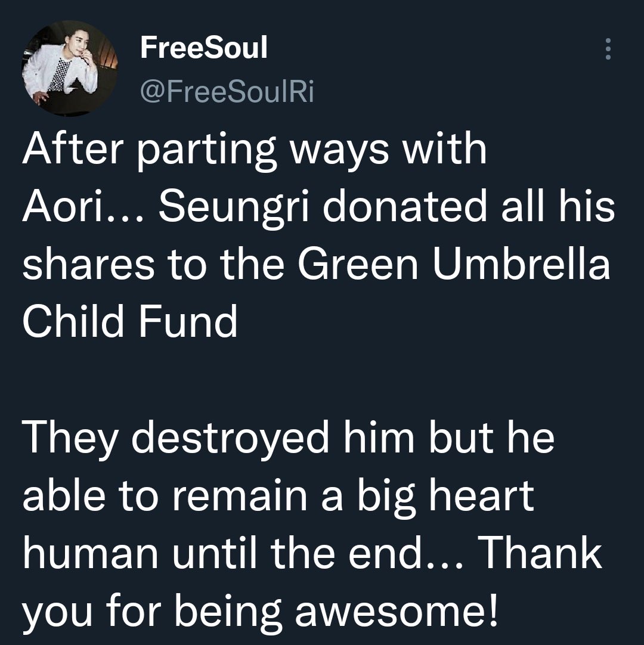Viewport: 644px width, 645px height.
Task: Click the "Child Fund" text line
Action: (129, 322)
